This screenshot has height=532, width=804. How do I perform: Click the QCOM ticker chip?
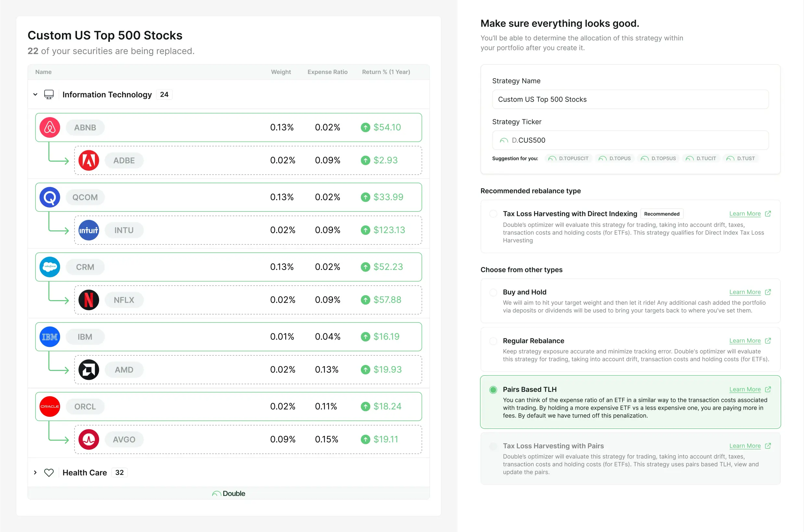[85, 197]
